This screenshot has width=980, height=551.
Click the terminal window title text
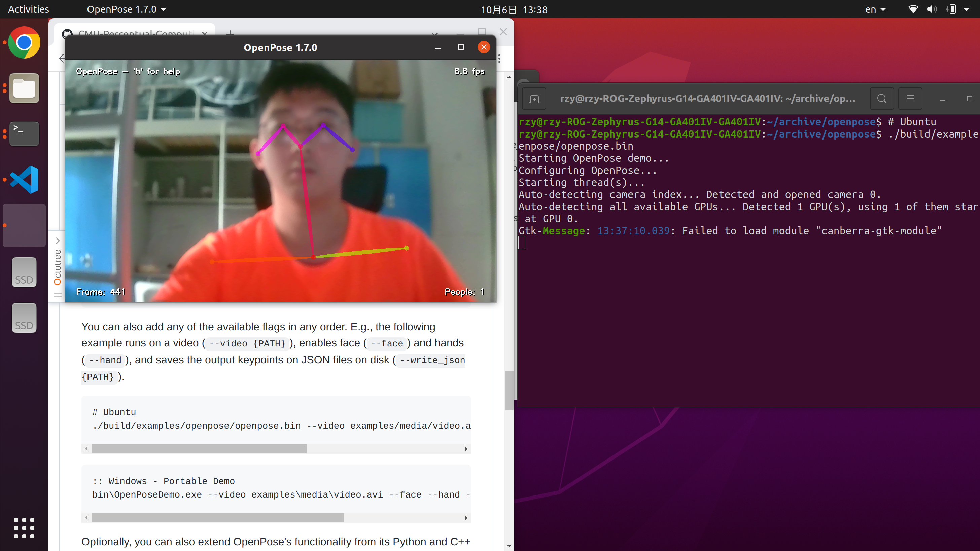point(708,99)
